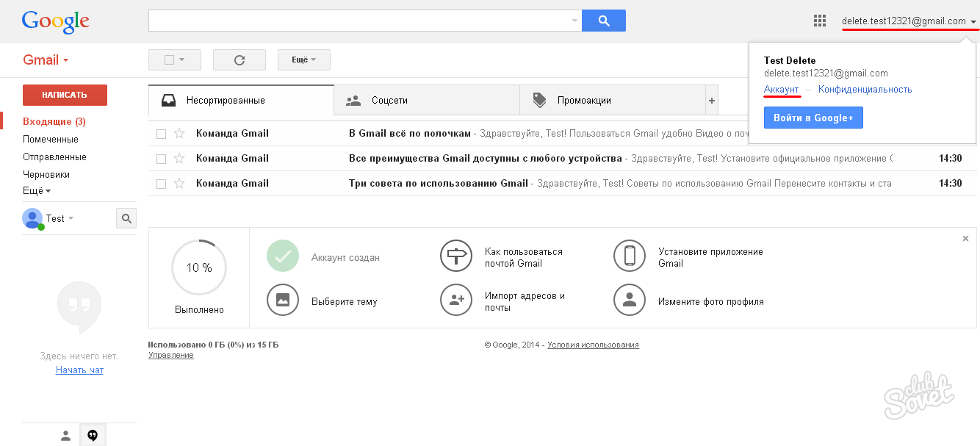Viewport: 980px width, 446px height.
Task: Click the 'Установите приложение Gmail' phone icon
Action: pos(630,256)
